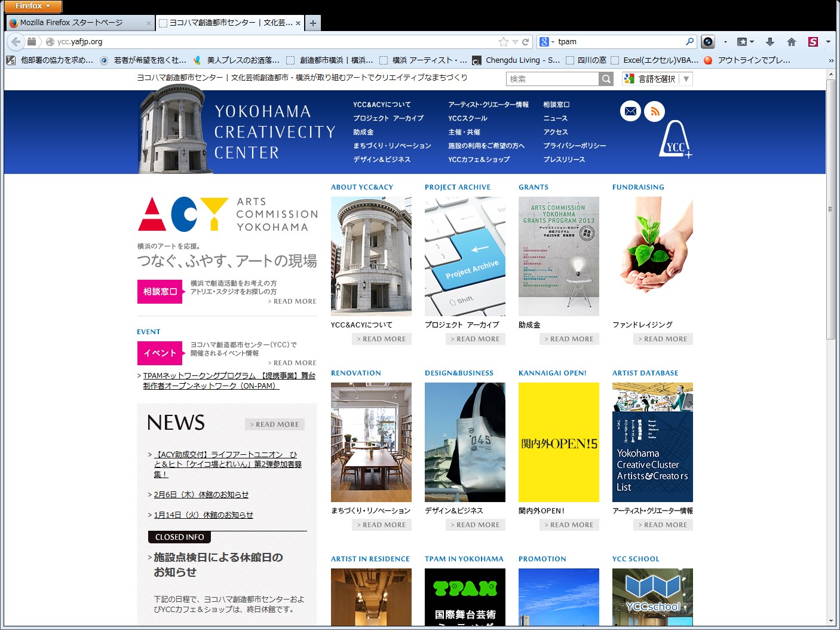Viewport: 840px width, 630px height.
Task: Open the orange Firefox menu button
Action: [x=32, y=6]
